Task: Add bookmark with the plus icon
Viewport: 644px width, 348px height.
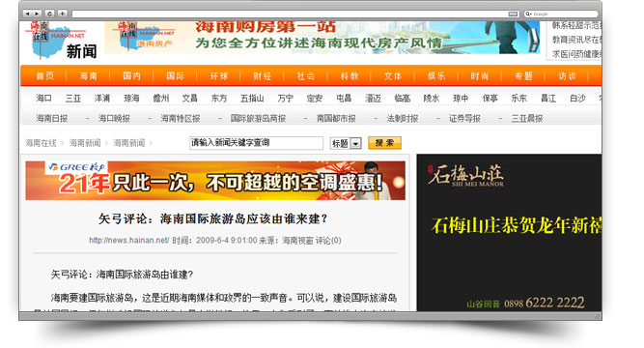Action: pos(63,14)
